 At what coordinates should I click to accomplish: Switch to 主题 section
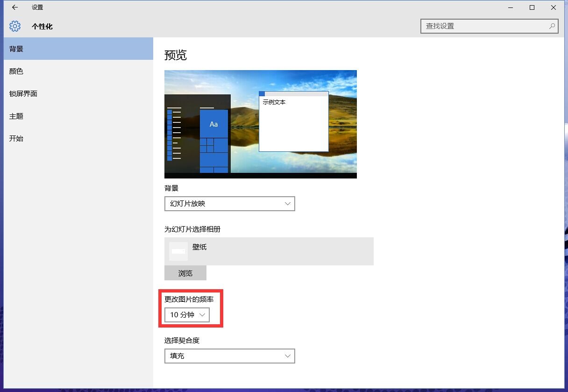pyautogui.click(x=78, y=116)
